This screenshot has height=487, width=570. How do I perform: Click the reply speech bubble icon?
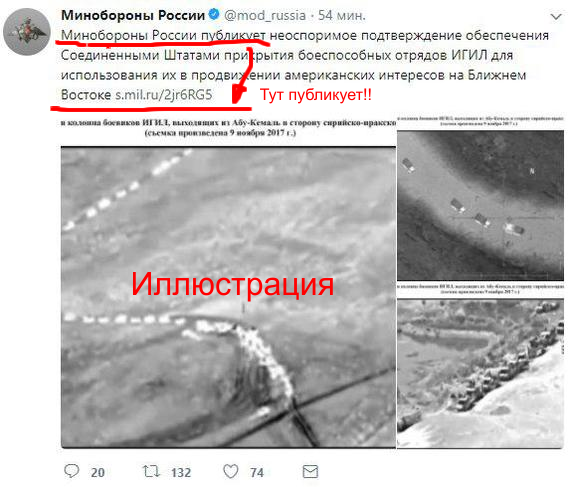click(x=72, y=471)
